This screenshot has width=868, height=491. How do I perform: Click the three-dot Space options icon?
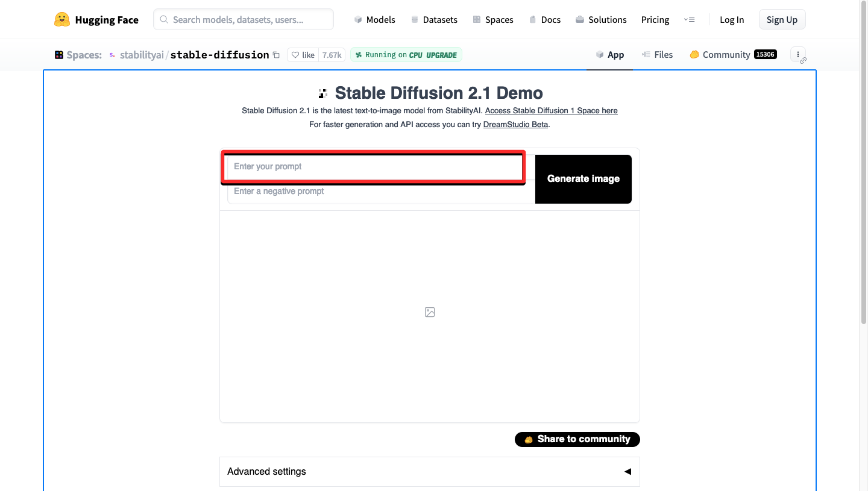coord(797,54)
